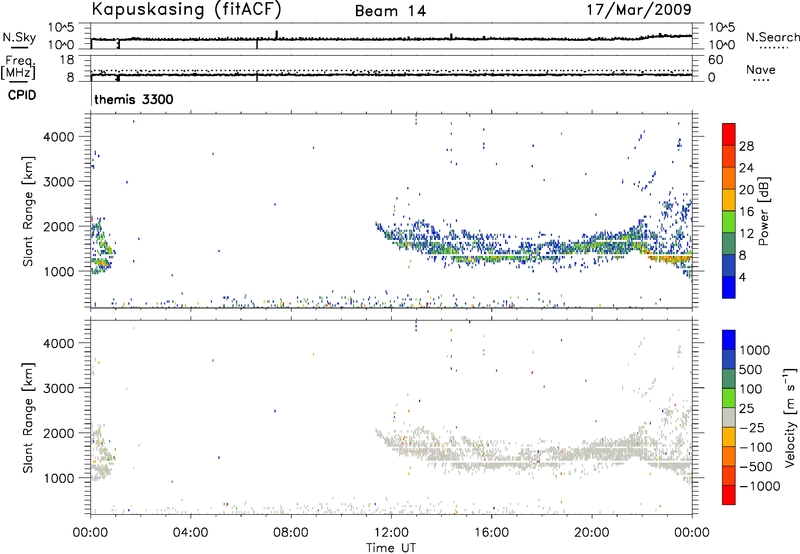Viewport: 800px width, 554px height.
Task: Click the '3000' tick on velocity panel
Action: (x=59, y=388)
